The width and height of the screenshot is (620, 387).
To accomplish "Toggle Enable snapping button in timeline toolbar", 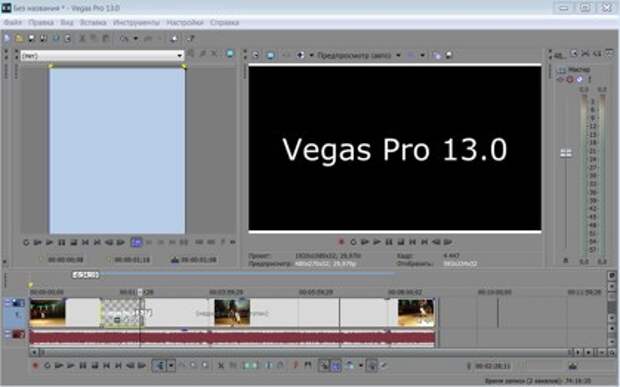I will [x=324, y=366].
